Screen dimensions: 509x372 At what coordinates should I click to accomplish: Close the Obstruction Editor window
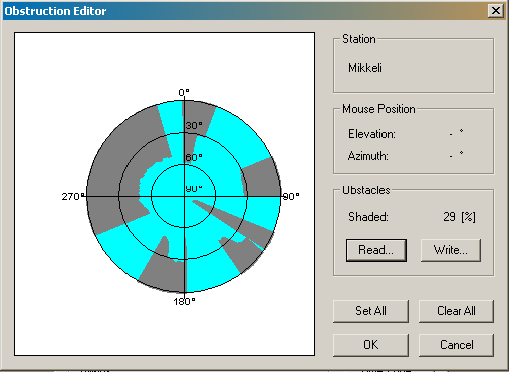pyautogui.click(x=495, y=11)
